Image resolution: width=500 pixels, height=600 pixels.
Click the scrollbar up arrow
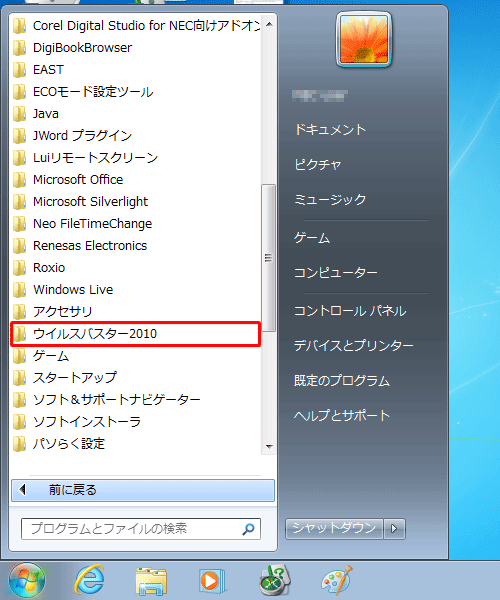pos(269,24)
